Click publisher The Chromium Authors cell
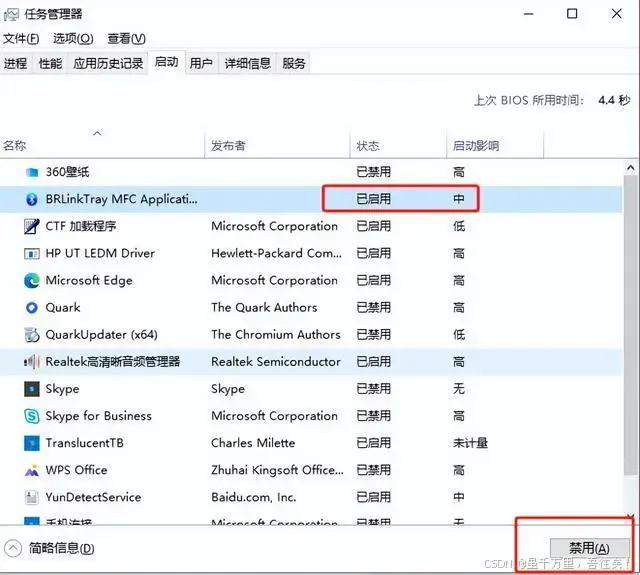This screenshot has width=640, height=575. coord(276,335)
